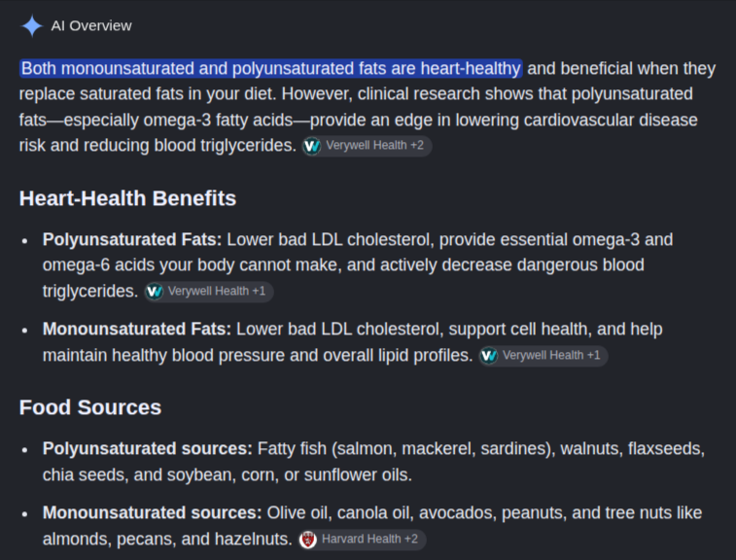Screen dimensions: 736x560
Task: Open 'Verywell Health +1' chip under Polyunsaturated Fats
Action: point(208,292)
